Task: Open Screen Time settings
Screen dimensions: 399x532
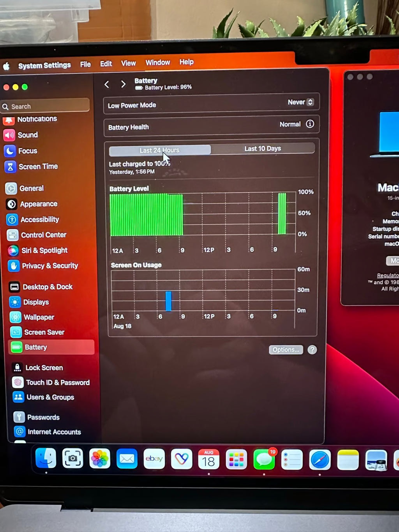Action: pyautogui.click(x=37, y=166)
